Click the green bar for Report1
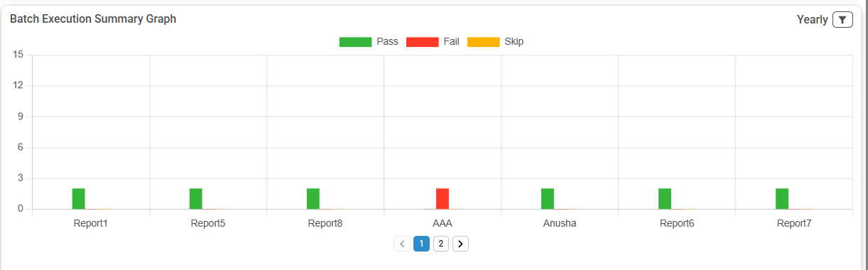 click(x=79, y=199)
